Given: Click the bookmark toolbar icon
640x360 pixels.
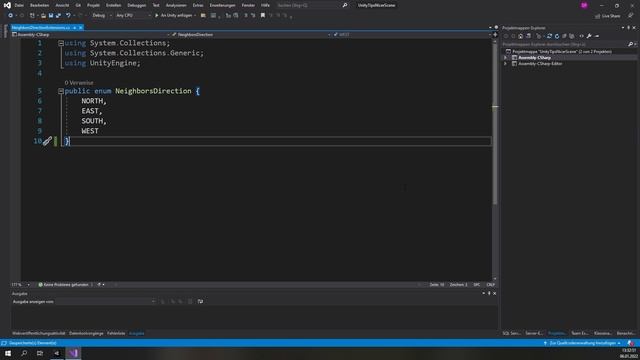Looking at the screenshot, I should point(263,16).
